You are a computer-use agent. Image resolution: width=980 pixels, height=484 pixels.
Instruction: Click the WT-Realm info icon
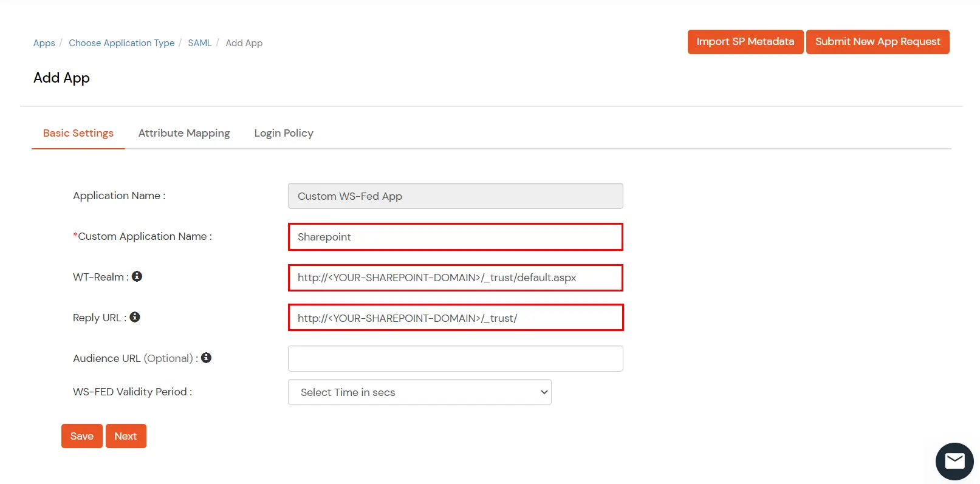click(x=137, y=276)
